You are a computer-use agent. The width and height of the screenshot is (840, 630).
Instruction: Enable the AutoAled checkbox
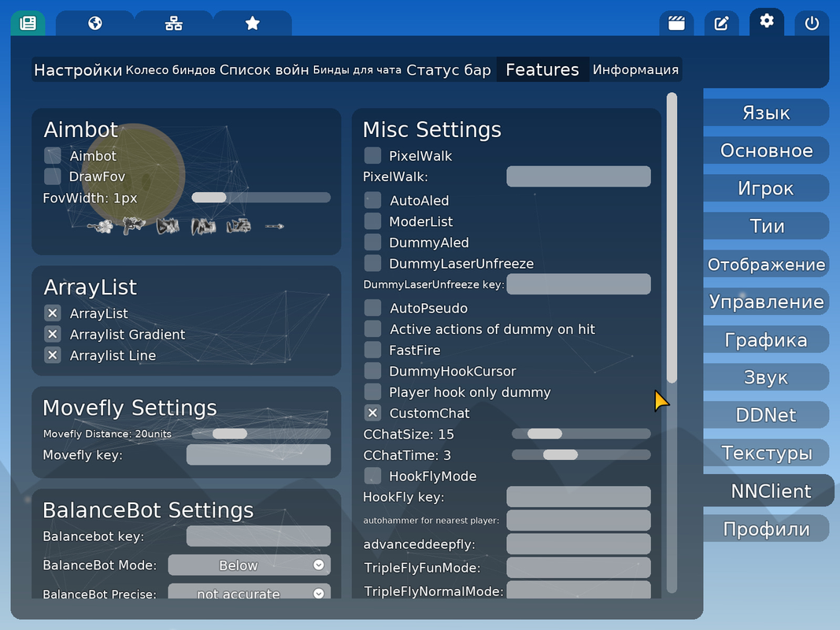pos(373,200)
